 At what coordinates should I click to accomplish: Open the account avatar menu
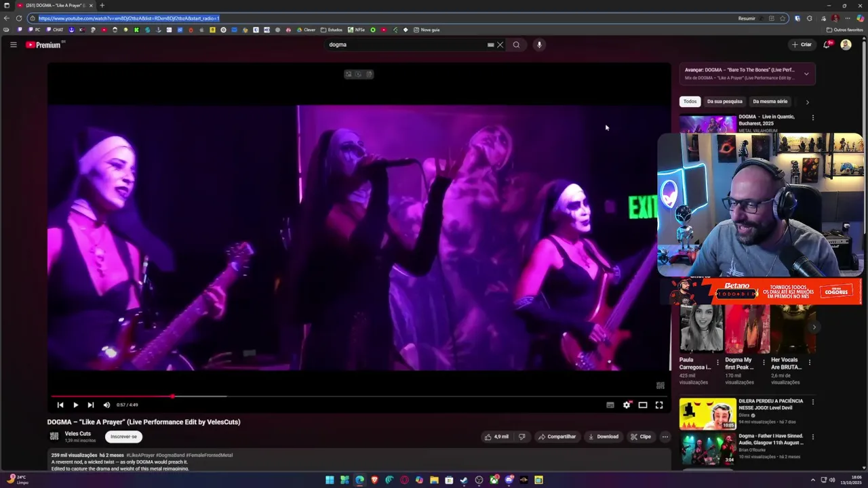click(846, 45)
